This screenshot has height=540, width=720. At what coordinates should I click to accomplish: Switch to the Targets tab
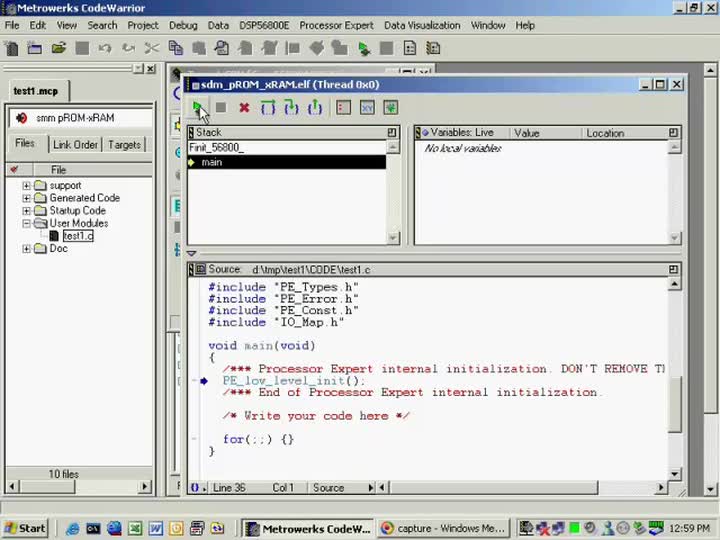pos(125,145)
